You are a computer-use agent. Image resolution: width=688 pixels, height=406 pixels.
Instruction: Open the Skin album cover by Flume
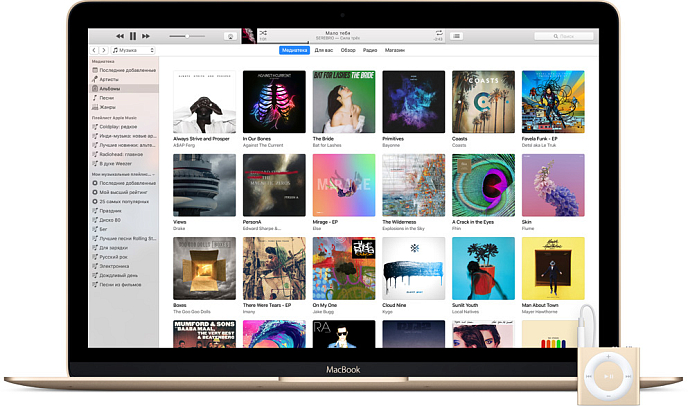coord(553,185)
